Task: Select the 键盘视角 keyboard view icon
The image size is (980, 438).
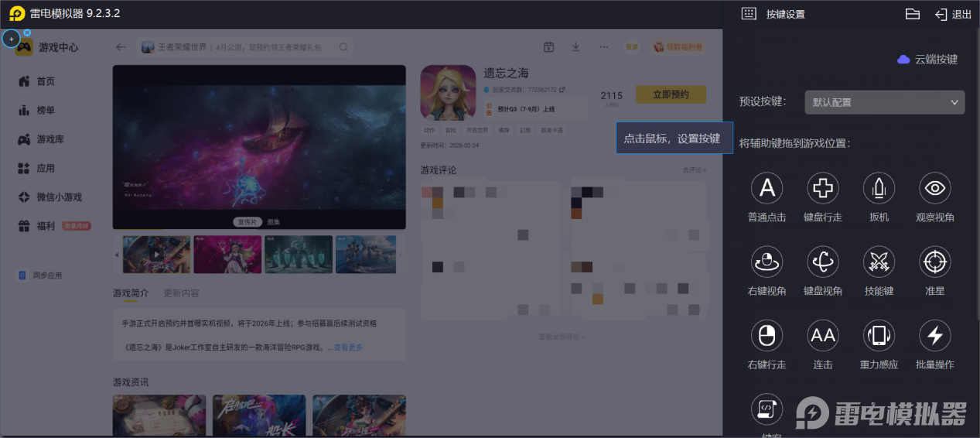Action: (x=823, y=262)
